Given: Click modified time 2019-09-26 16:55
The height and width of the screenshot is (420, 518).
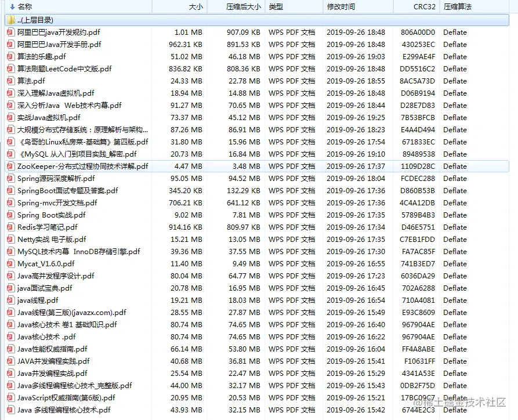Looking at the screenshot, I should [x=356, y=264].
